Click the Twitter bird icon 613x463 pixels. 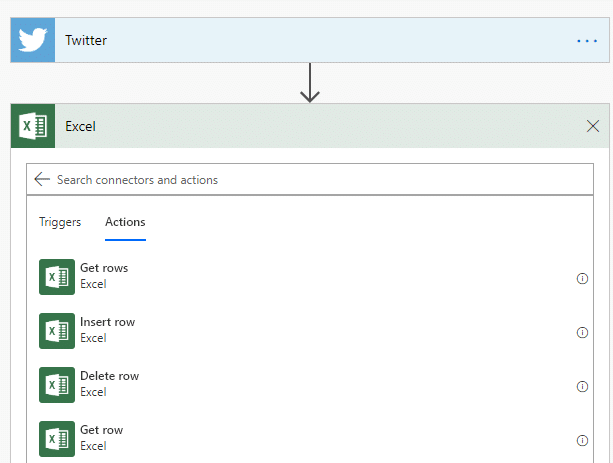33,40
